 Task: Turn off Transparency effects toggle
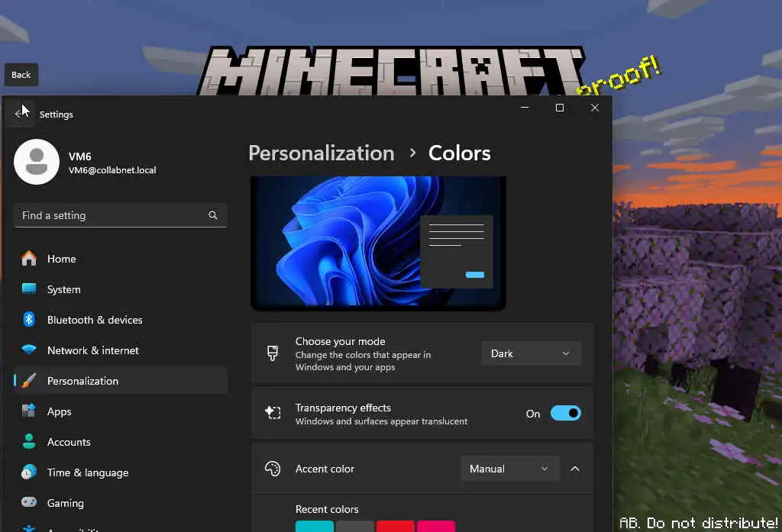click(566, 414)
